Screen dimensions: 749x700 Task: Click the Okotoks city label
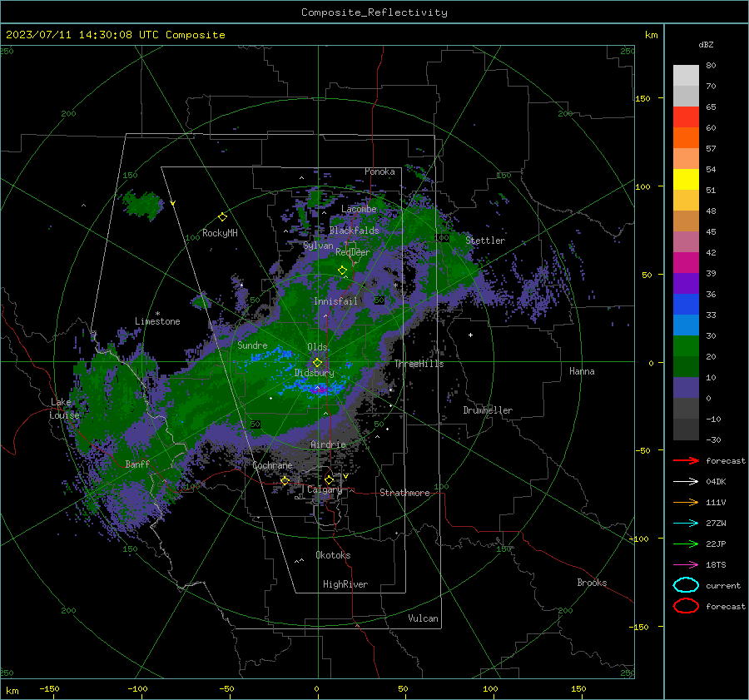[333, 555]
